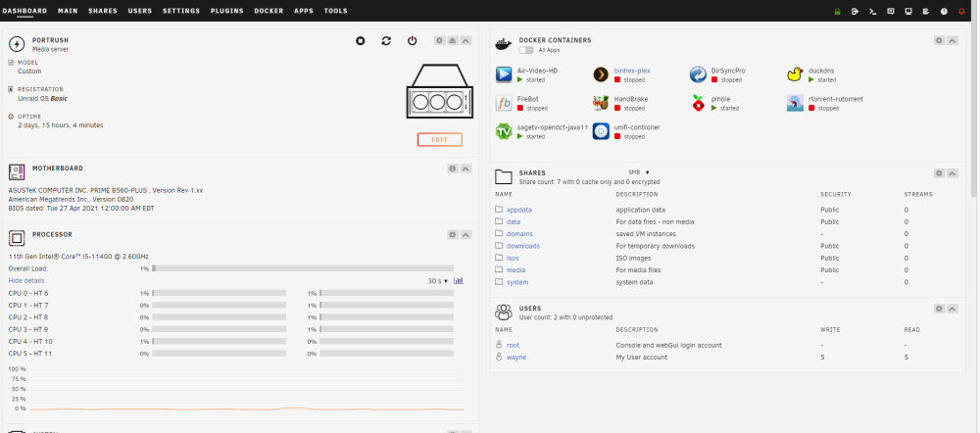Click the eject-style icon in the Portrush panel
Viewport: 980px width, 433px height.
453,40
